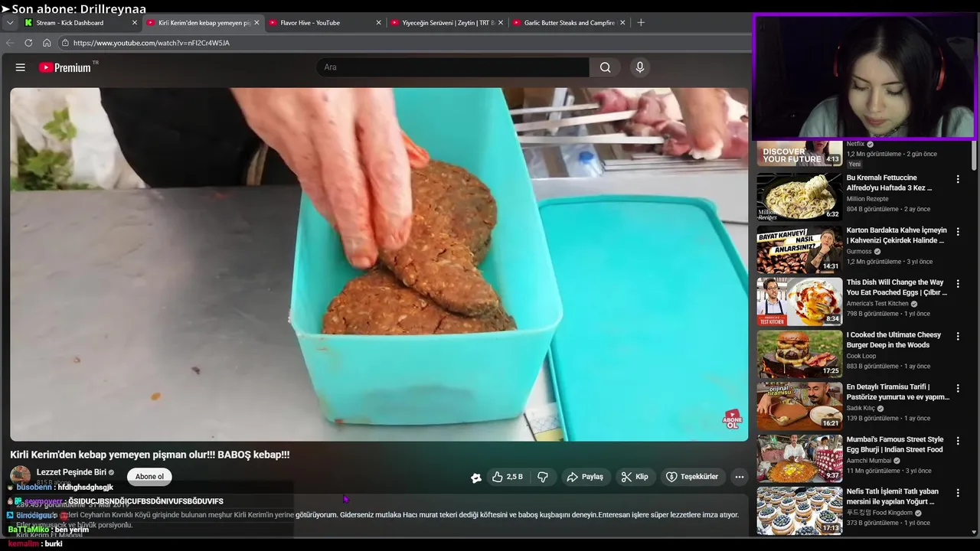Open poached eggs Çılbır video thumbnail
The image size is (980, 551).
799,302
